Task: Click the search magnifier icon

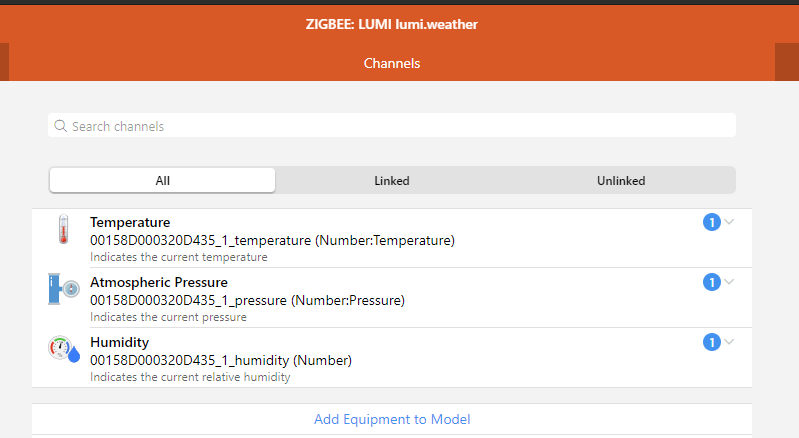Action: 61,126
